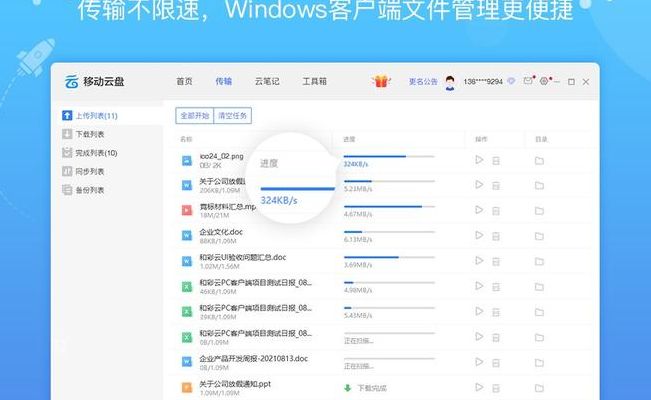Delete 企业产品开发简报-20210813.doc task
The height and width of the screenshot is (400, 651).
coord(496,363)
